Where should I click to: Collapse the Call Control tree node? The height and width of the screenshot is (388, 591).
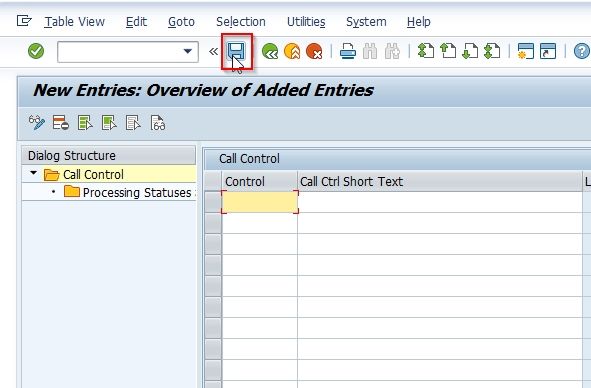[x=34, y=173]
